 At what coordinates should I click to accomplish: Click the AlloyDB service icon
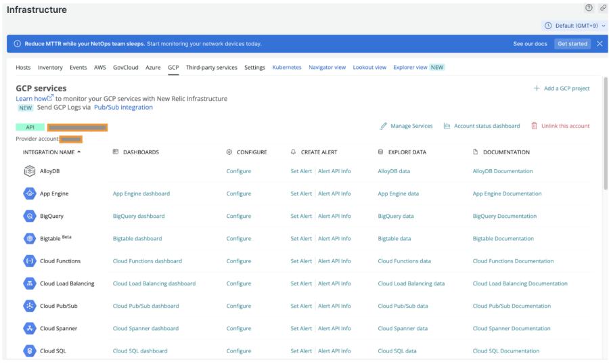click(x=30, y=171)
